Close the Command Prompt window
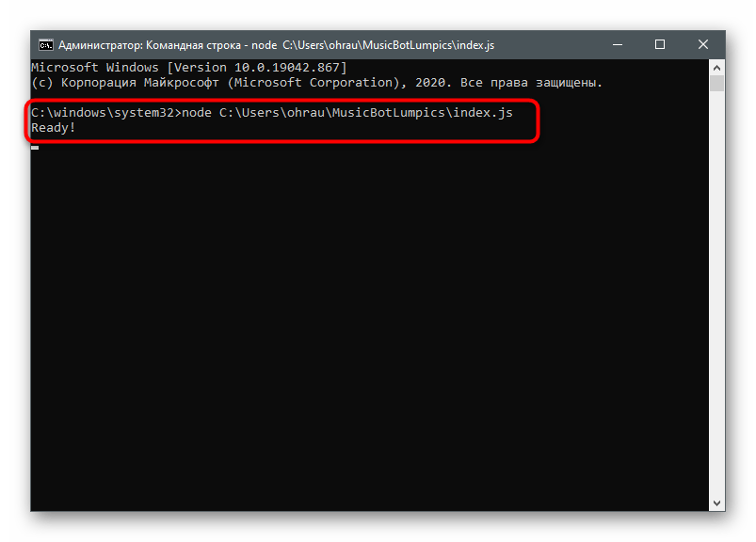Screen dimensions: 756x542 (x=703, y=44)
